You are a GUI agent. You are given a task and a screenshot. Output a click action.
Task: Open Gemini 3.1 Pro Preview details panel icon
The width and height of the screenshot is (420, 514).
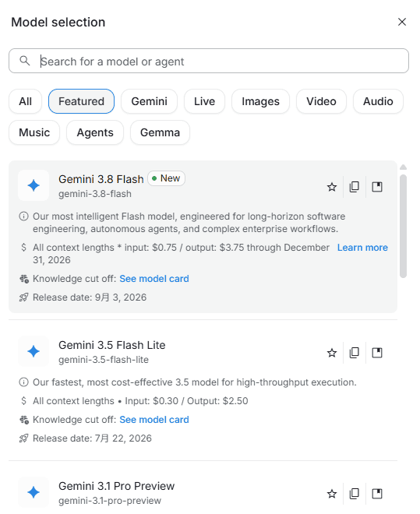click(x=377, y=494)
